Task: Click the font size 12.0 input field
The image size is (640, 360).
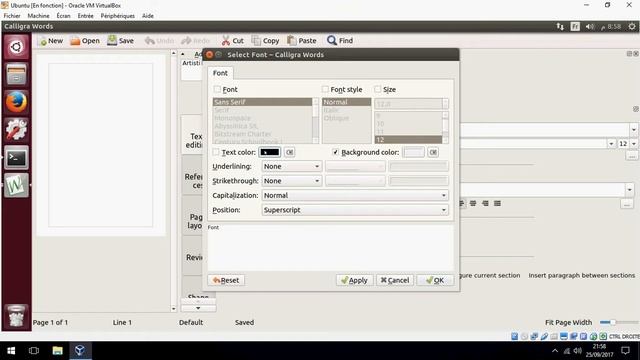Action: (x=408, y=104)
